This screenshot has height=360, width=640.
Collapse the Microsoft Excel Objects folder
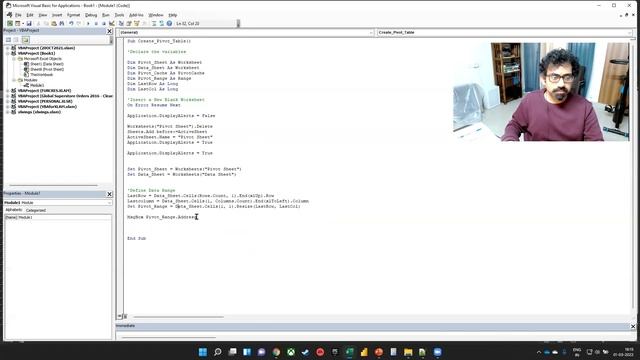click(x=14, y=59)
